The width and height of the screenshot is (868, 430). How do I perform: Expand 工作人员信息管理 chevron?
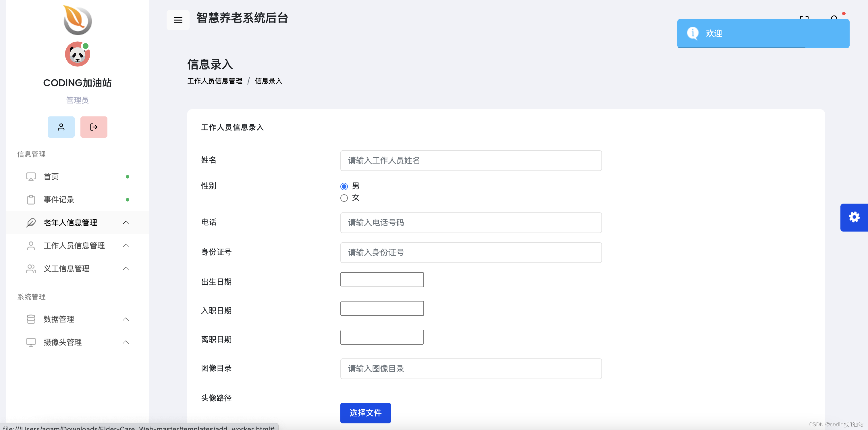click(x=126, y=245)
